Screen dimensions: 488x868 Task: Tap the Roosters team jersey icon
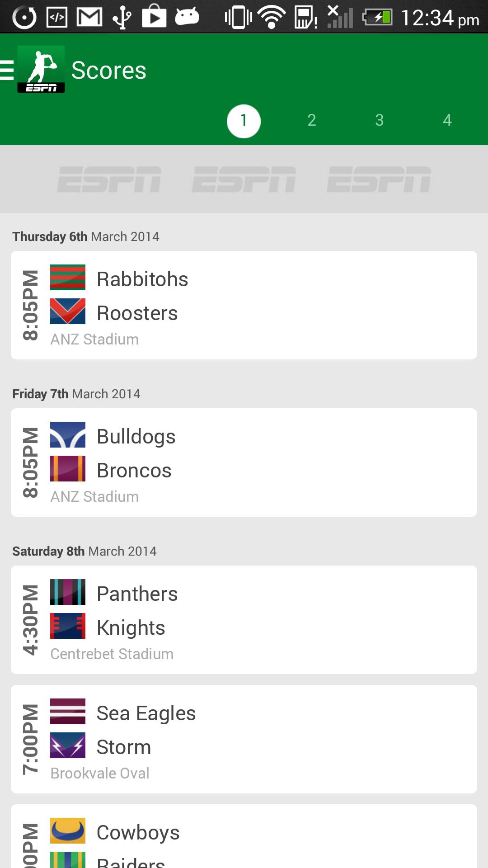tap(68, 311)
